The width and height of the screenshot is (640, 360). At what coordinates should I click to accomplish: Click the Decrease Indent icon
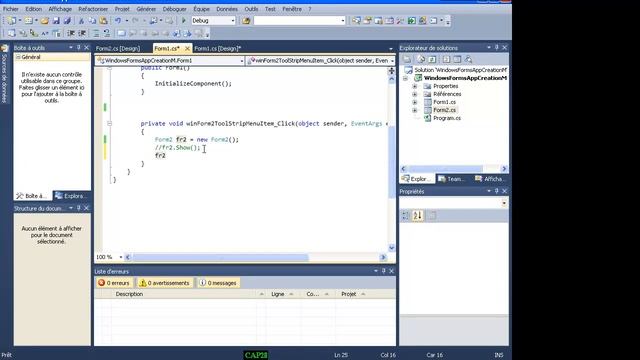71,33
